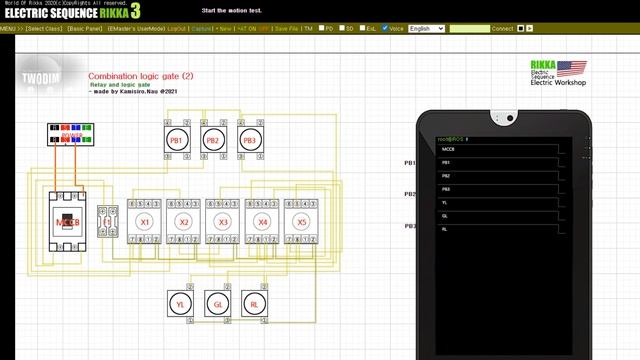This screenshot has height=360, width=640.
Task: Toggle the MCCB breaker switch
Action: 67,222
